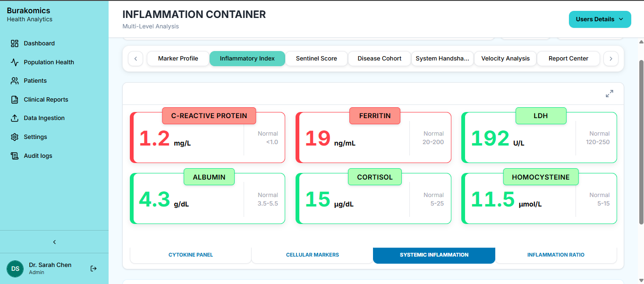Click the page vertical scrollbar
The width and height of the screenshot is (644, 284).
(641, 142)
